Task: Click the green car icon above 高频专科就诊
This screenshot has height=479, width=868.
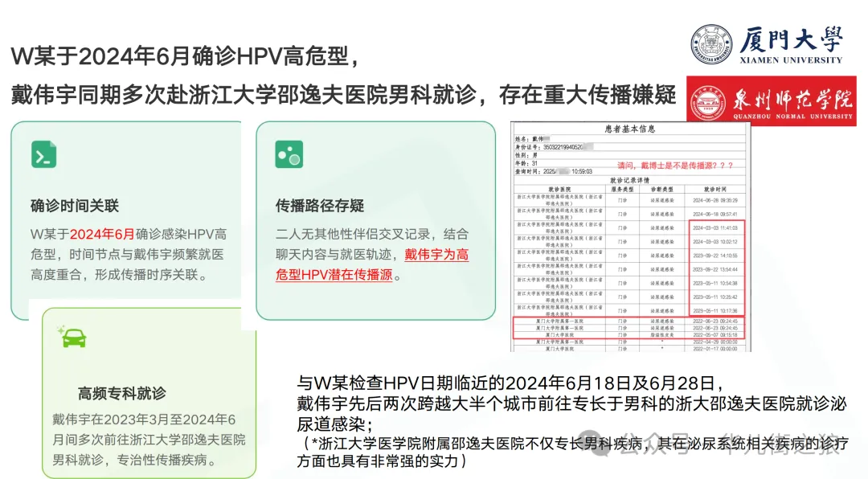Action: point(72,337)
